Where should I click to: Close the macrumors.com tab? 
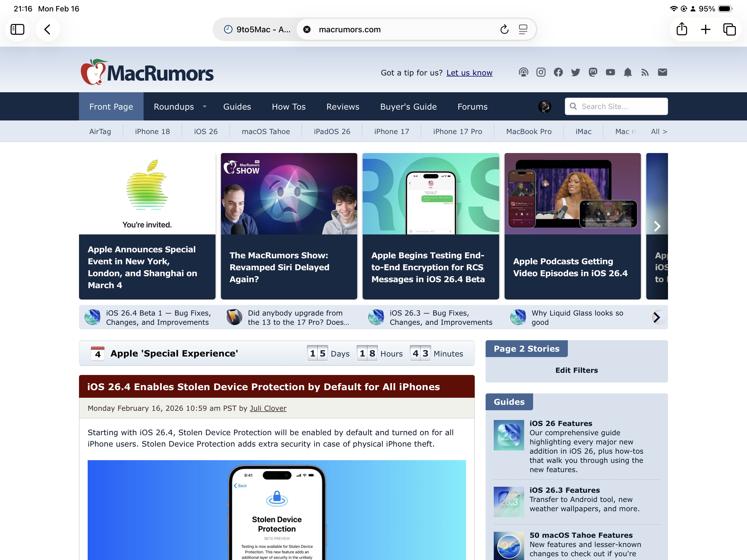[307, 29]
